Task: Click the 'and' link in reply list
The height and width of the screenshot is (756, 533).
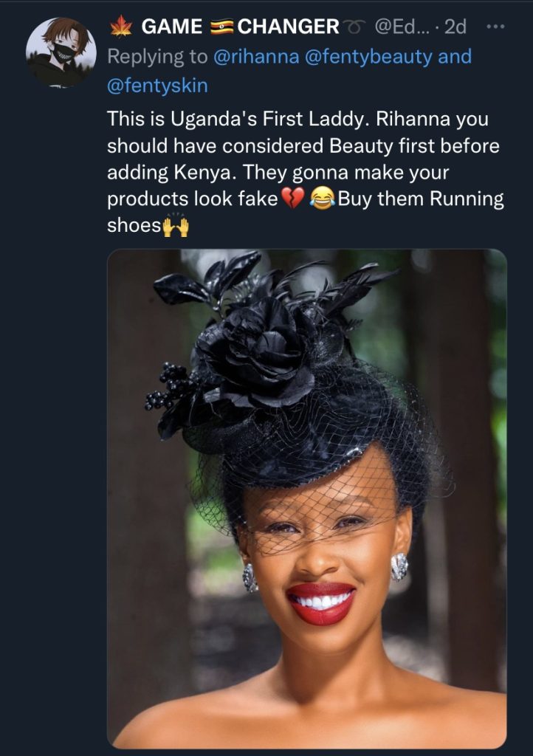Action: pos(455,57)
